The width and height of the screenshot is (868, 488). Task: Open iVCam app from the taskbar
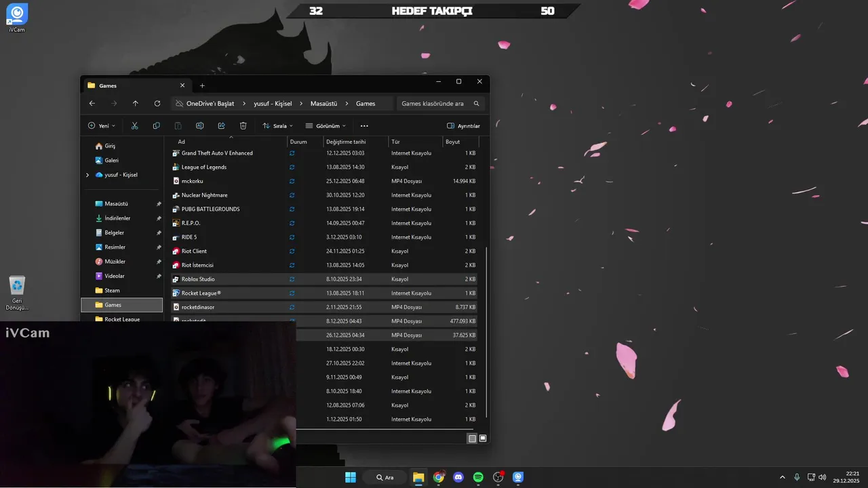pos(518,477)
